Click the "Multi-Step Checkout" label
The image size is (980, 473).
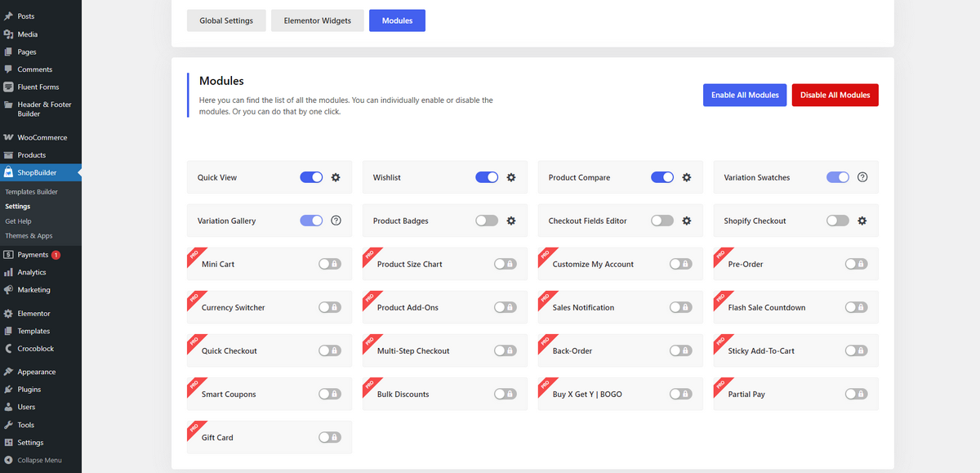pos(413,351)
